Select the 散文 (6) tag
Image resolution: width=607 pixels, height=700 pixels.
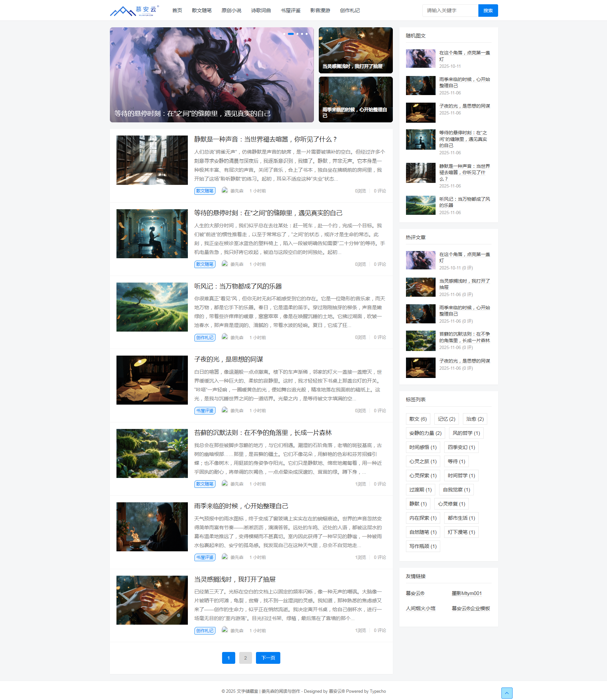(x=417, y=419)
